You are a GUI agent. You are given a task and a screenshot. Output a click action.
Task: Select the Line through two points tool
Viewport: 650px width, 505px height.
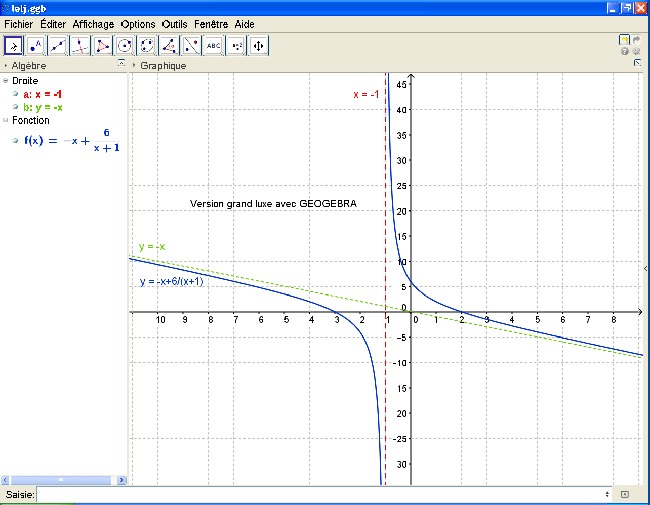(58, 46)
